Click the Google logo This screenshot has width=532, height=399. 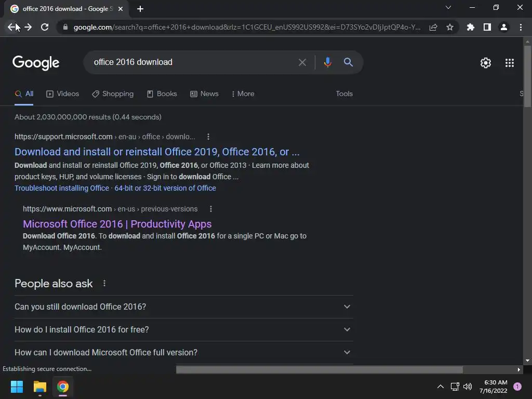(36, 63)
